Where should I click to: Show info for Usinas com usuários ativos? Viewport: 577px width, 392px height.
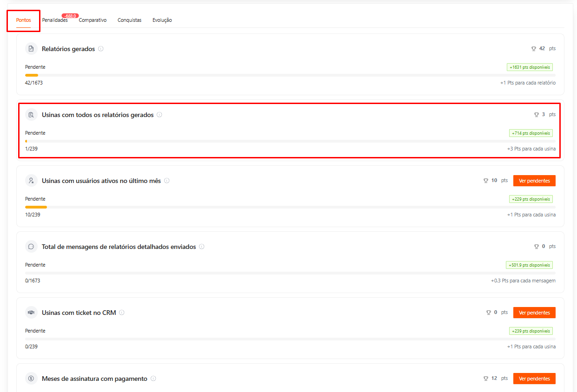point(167,181)
